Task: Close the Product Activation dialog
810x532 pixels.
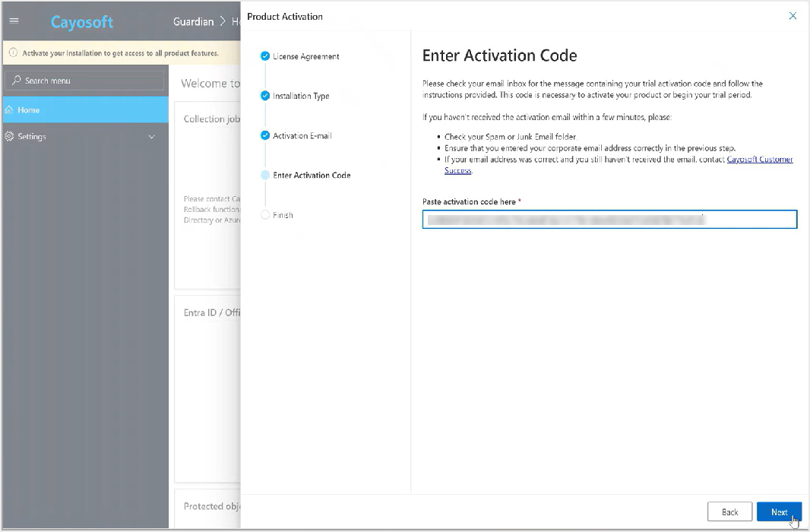Action: coord(793,16)
